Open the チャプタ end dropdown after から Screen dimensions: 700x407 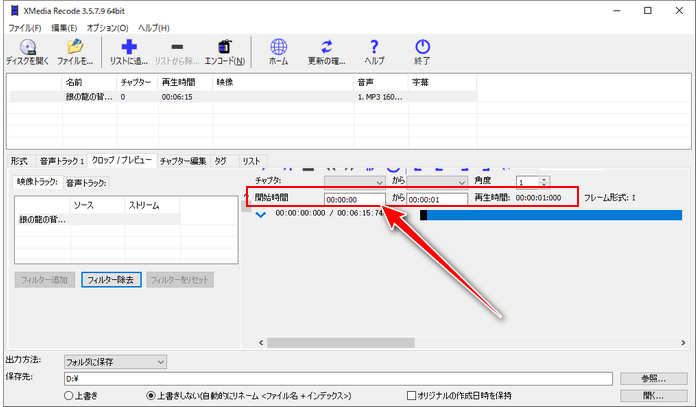(437, 182)
